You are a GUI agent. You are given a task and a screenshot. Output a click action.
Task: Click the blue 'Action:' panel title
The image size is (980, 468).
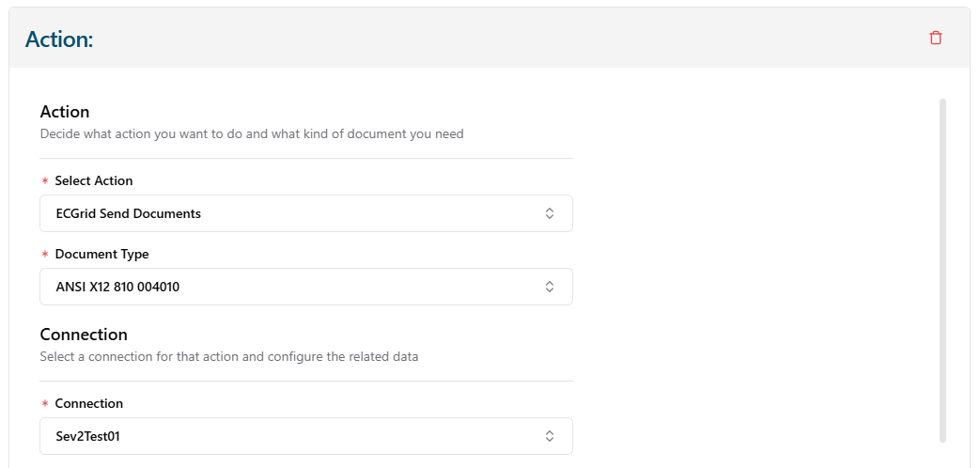(59, 39)
